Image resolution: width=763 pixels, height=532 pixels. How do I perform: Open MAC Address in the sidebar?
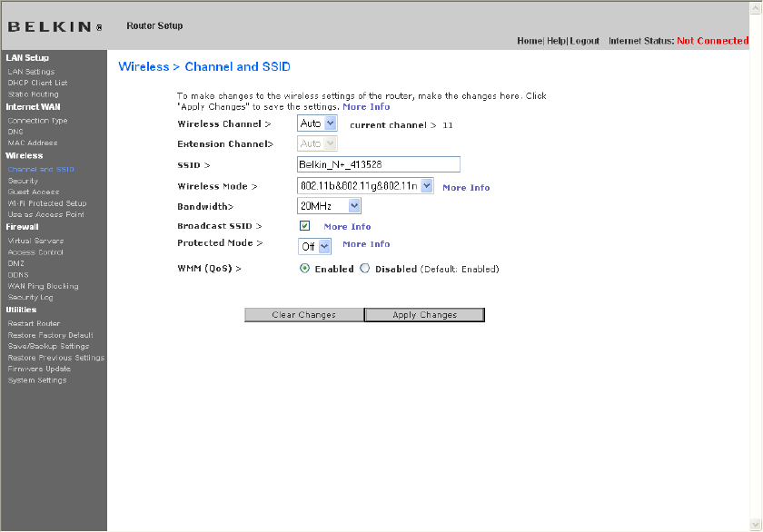coord(33,143)
